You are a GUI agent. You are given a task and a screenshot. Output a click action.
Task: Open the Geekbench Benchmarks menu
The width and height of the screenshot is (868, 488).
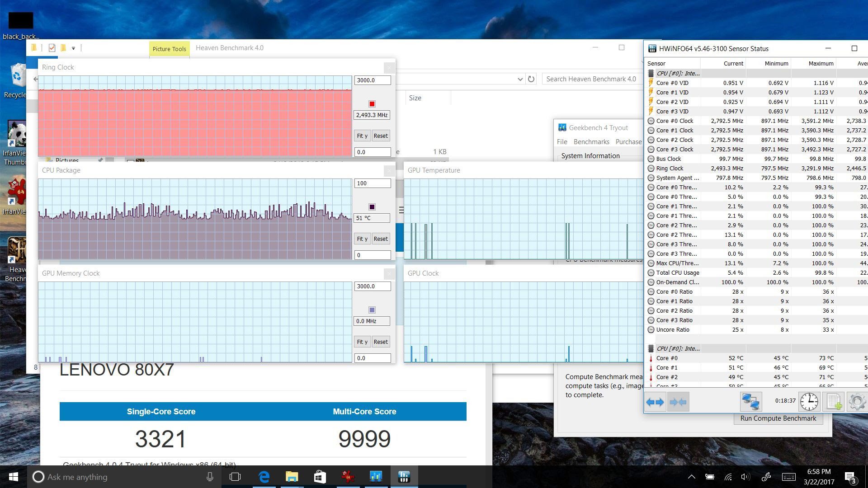coord(591,142)
